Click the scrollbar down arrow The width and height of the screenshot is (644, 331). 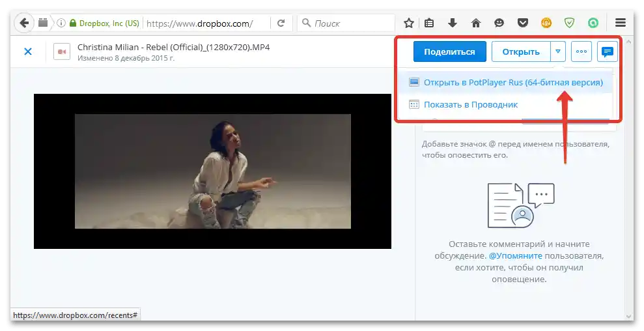tap(629, 316)
